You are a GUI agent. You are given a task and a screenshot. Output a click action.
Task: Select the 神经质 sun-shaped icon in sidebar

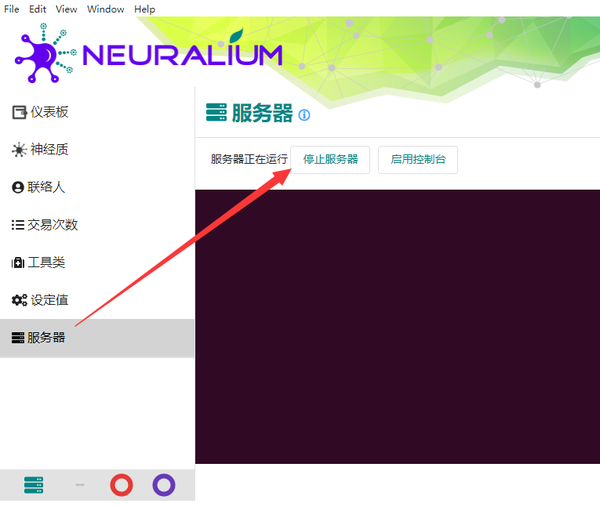(x=18, y=150)
